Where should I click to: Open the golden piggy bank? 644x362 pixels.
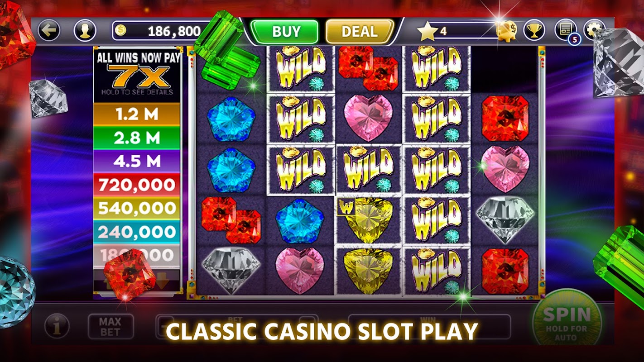coord(506,31)
